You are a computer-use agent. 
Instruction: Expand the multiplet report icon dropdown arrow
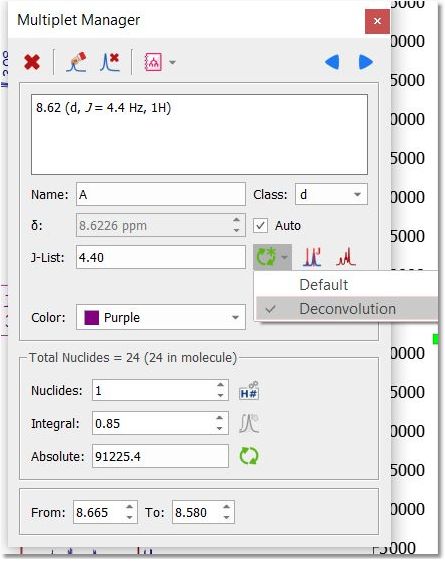coord(172,62)
